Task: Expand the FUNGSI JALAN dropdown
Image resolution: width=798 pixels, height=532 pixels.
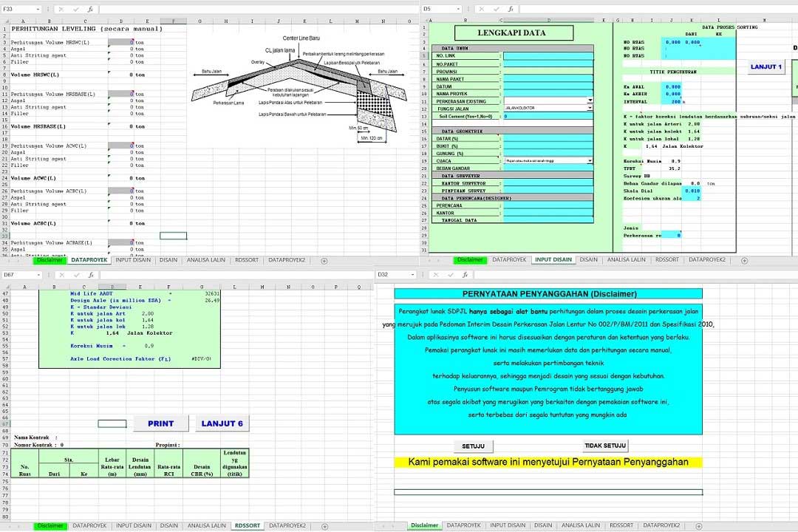Action: 590,108
